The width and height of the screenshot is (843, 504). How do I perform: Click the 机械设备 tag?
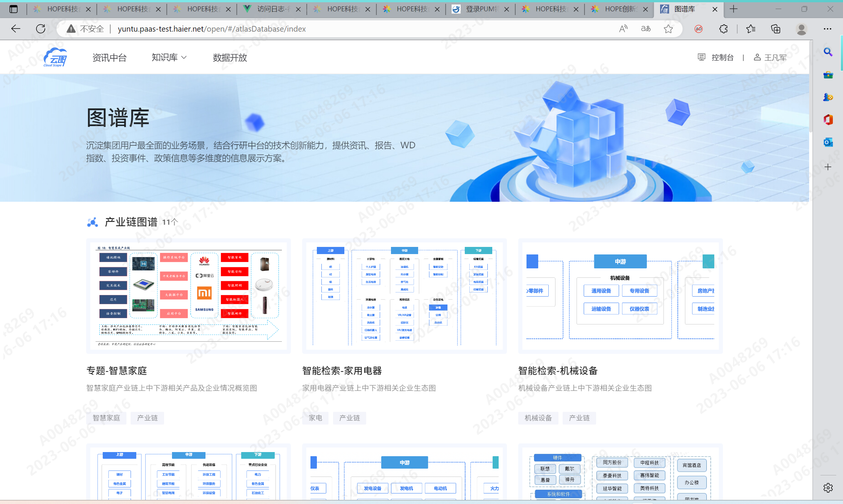click(x=538, y=418)
